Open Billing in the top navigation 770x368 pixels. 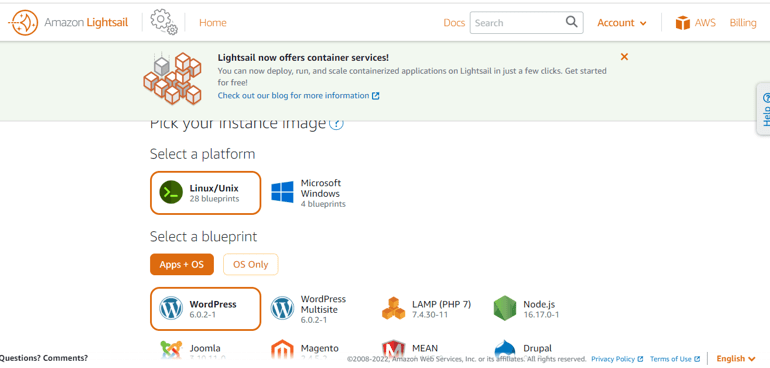(743, 23)
